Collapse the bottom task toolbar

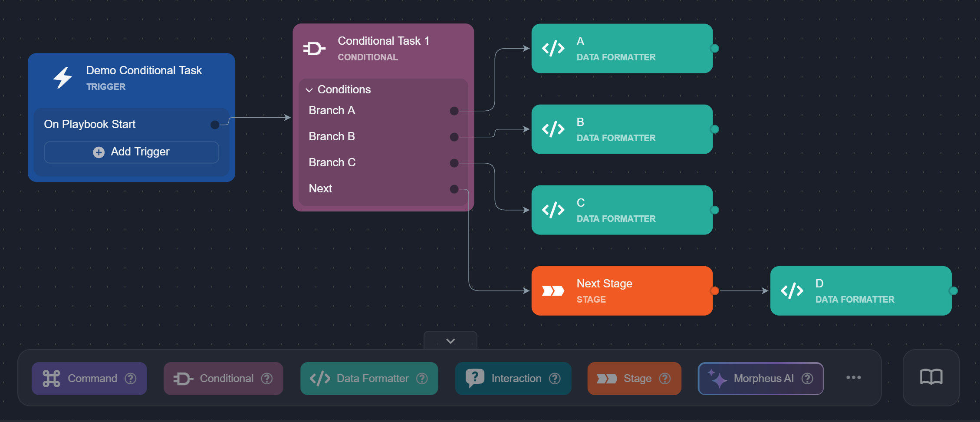[x=451, y=341]
